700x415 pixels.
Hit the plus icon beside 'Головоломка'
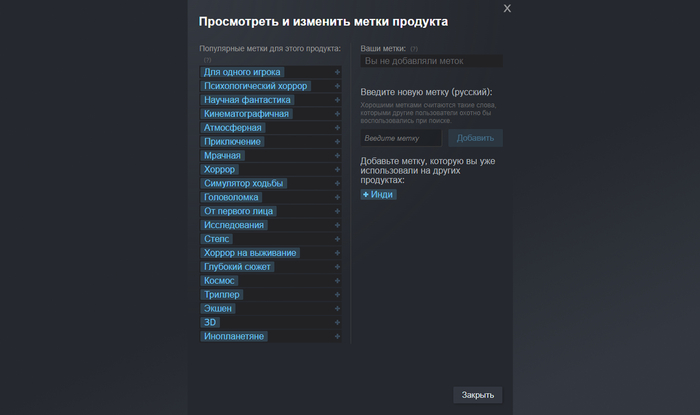pos(337,198)
